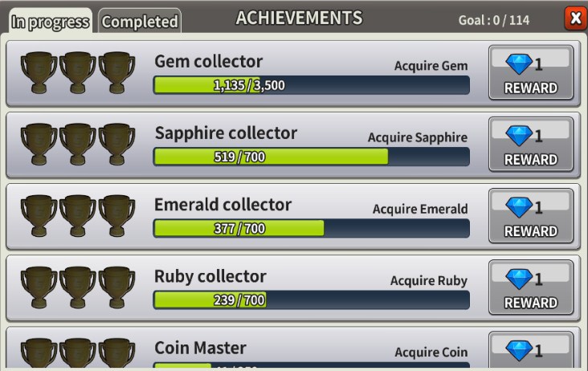This screenshot has width=588, height=371.
Task: Claim the Gem collector reward button
Action: coord(531,72)
